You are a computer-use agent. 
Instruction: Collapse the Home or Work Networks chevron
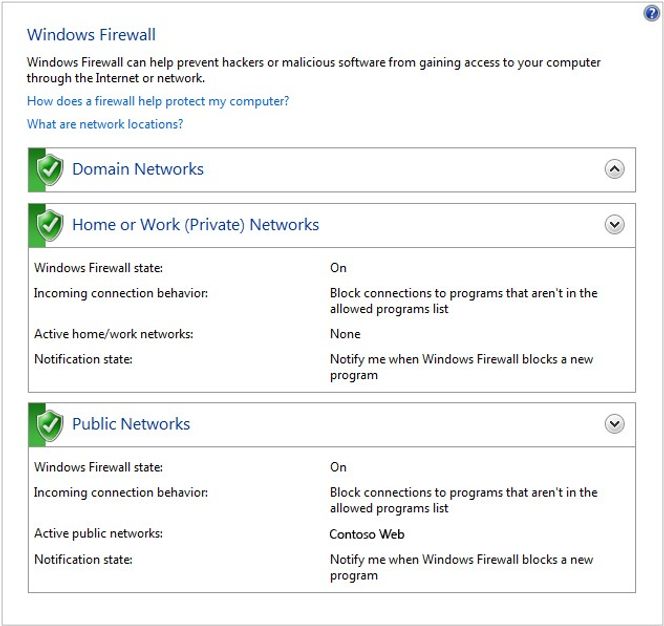(615, 225)
